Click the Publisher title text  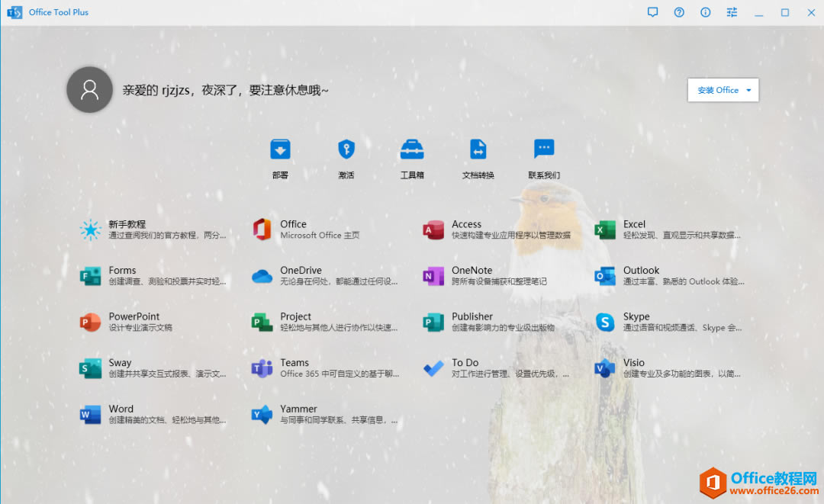click(x=472, y=316)
